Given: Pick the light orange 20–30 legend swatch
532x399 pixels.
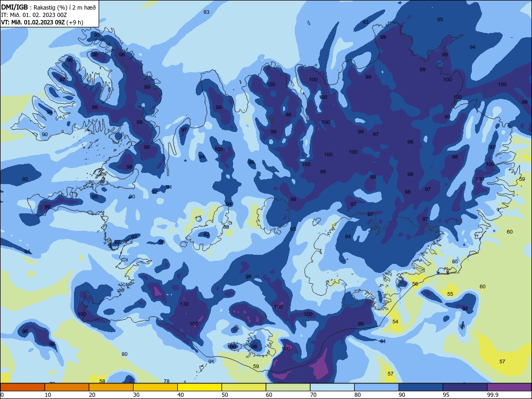Looking at the screenshot, I should 111,387.
